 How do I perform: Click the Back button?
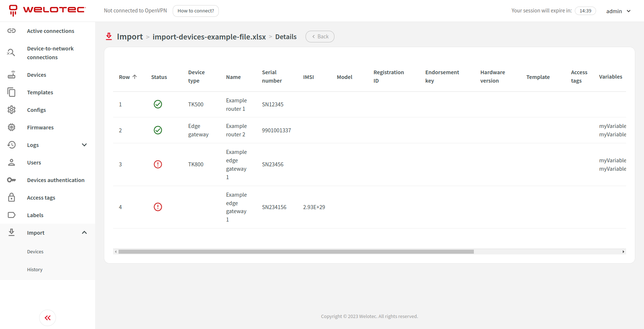tap(320, 37)
